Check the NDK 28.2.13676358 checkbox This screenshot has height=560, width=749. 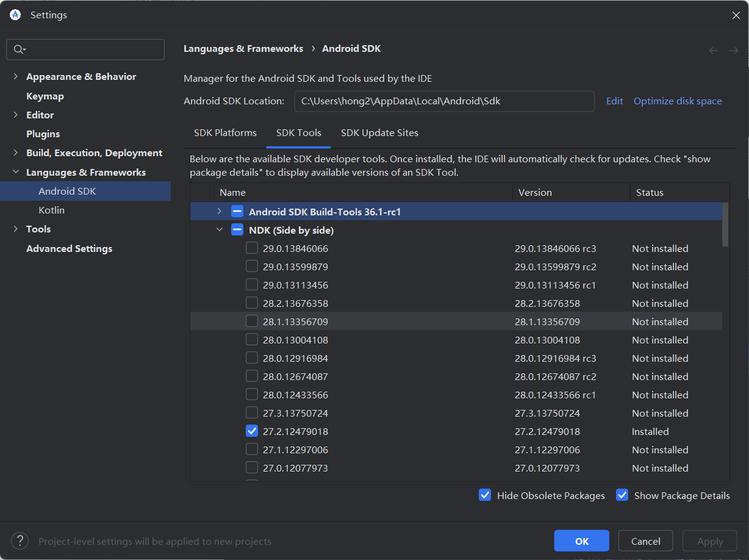click(x=252, y=303)
